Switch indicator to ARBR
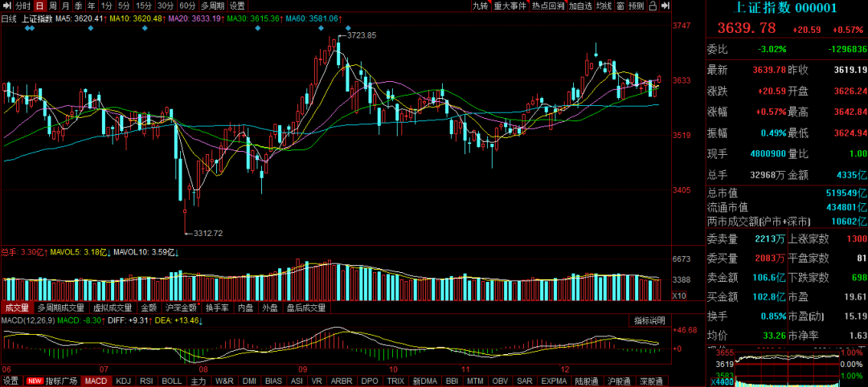This screenshot has width=868, height=387. click(x=341, y=381)
